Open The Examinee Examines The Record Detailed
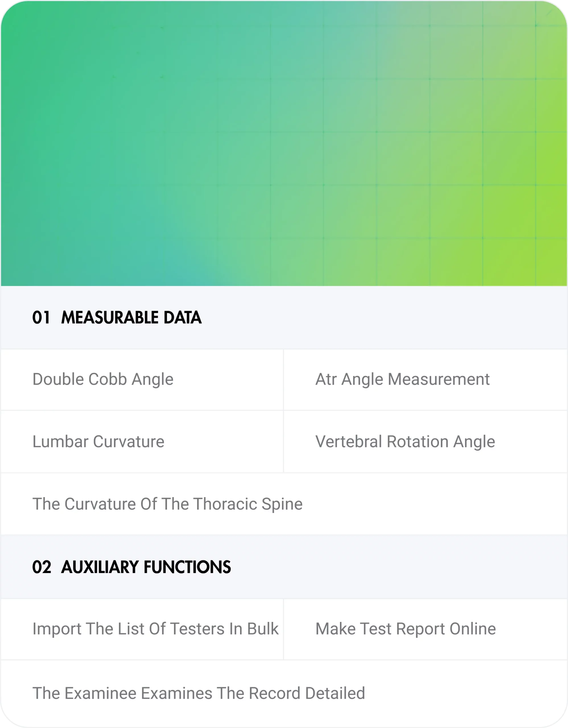Screen dimensions: 568x728 199,693
